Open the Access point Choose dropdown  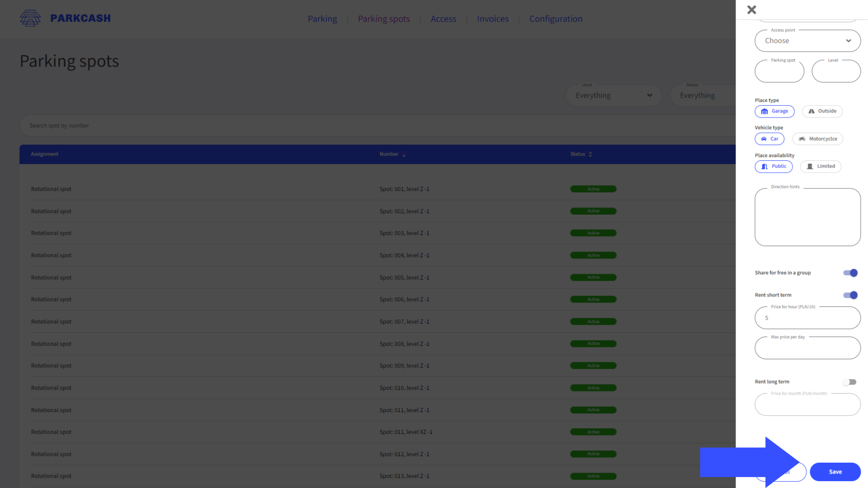coord(807,41)
